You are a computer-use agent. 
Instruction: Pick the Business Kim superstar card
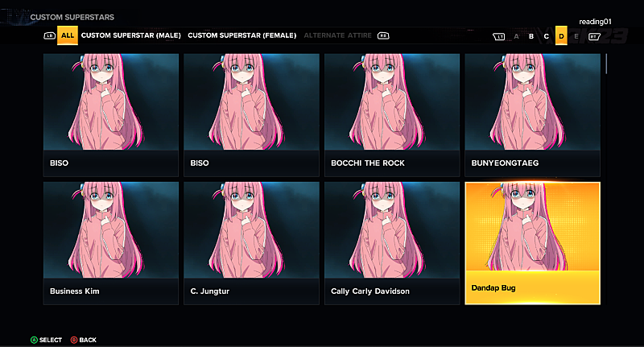pos(111,243)
